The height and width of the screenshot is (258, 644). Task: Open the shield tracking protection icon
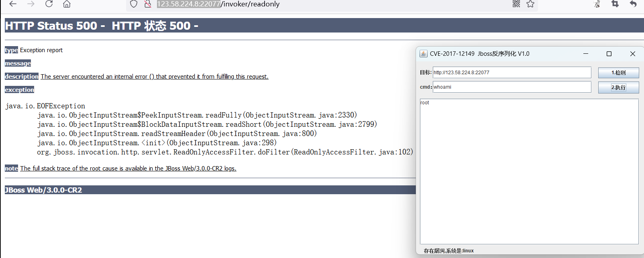coord(134,4)
